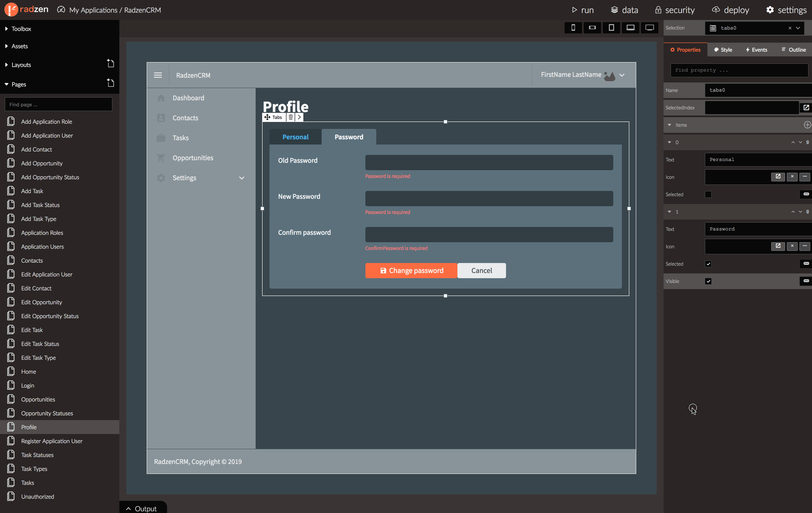Click data-bind link for item 0 Selected
Screen dimensions: 812x513
click(806, 194)
